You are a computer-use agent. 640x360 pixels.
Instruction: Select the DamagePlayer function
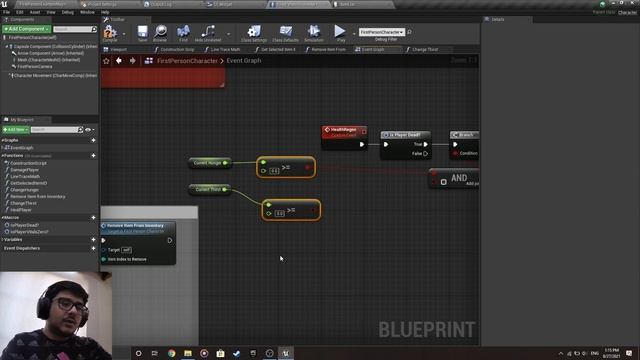[24, 170]
